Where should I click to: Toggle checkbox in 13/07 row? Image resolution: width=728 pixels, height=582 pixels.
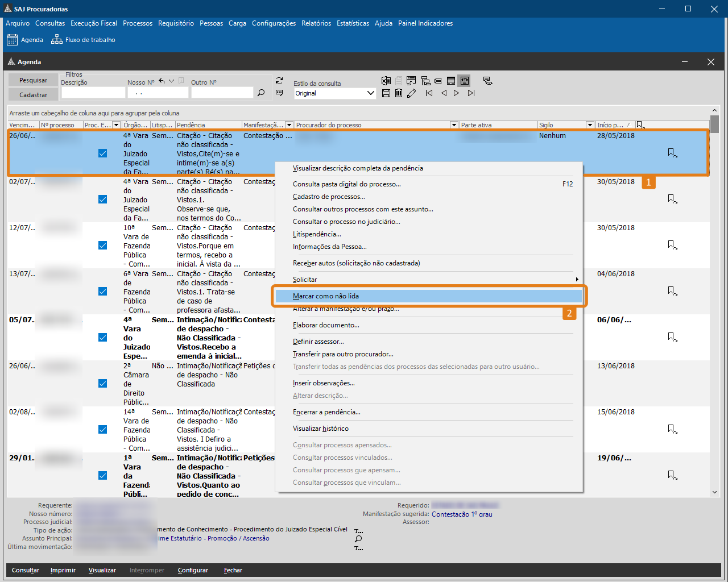tap(102, 292)
